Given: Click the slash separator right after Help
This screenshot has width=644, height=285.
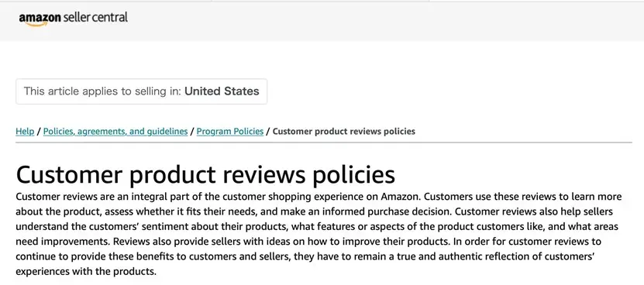Looking at the screenshot, I should point(39,132).
